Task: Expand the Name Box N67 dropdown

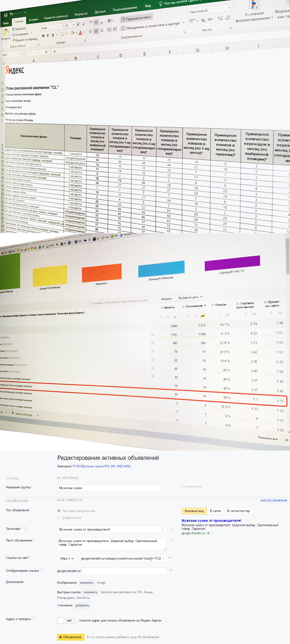Action: [x=19, y=54]
